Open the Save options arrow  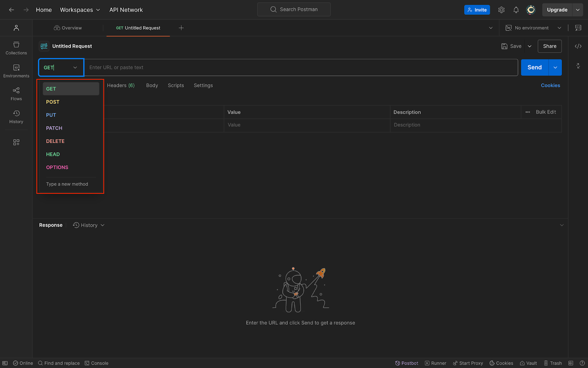click(x=530, y=46)
